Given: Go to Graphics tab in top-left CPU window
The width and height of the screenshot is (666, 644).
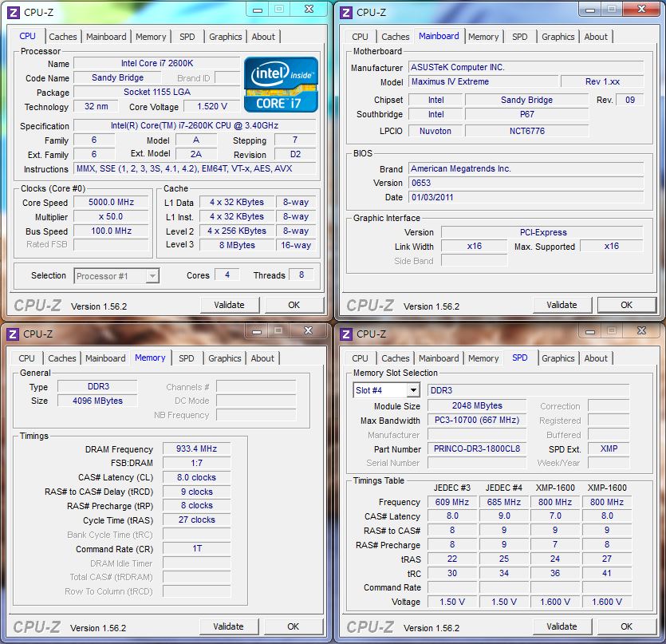Looking at the screenshot, I should [226, 37].
